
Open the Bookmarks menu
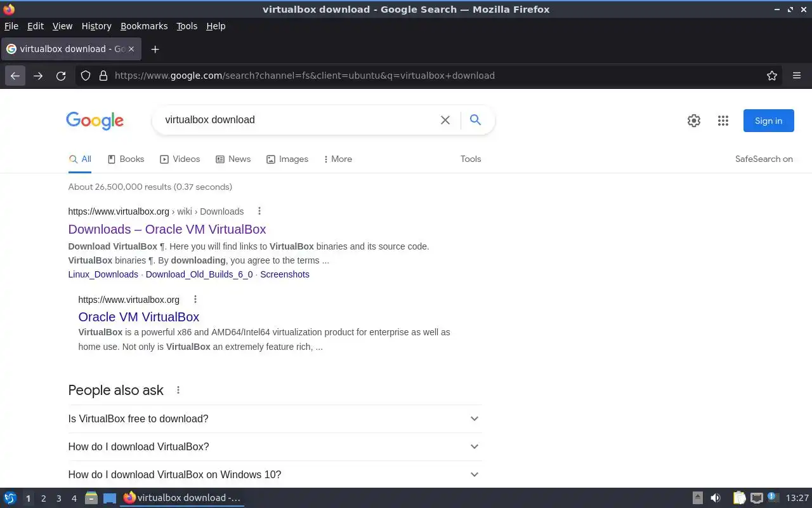click(x=144, y=26)
